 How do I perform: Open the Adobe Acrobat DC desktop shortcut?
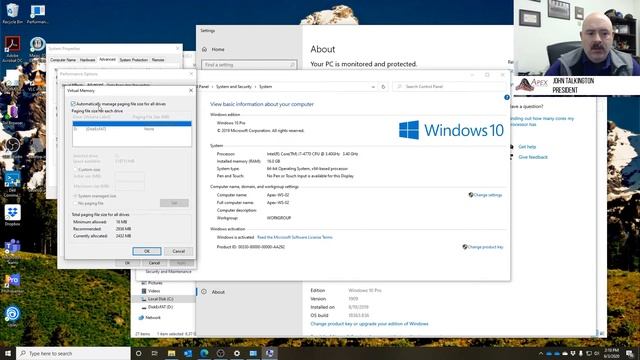click(12, 49)
